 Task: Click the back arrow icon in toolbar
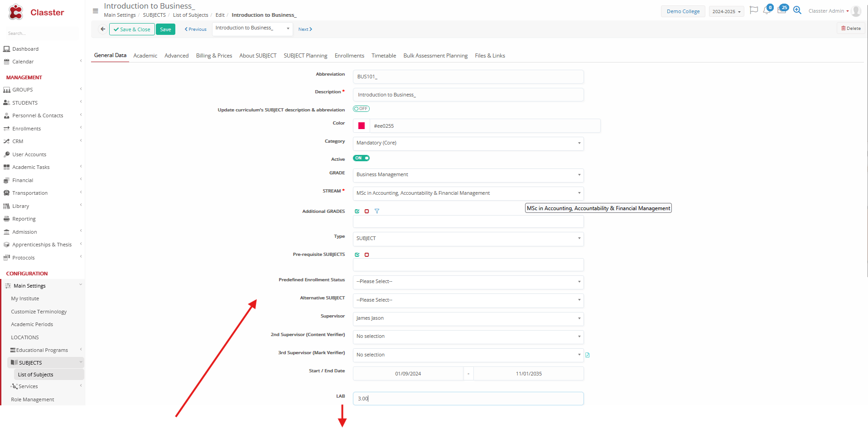103,29
